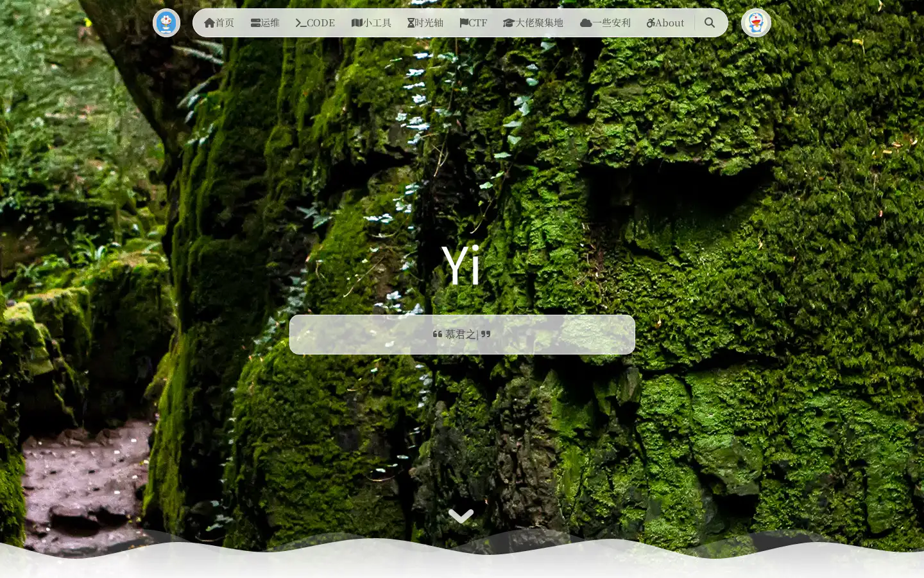
Task: Click the left quotation mark icon
Action: tap(438, 334)
